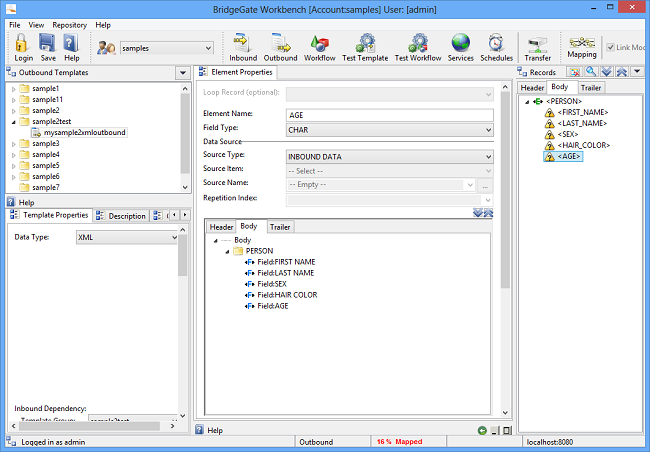The image size is (650, 452).
Task: Maximize the bottom Help panel
Action: pyautogui.click(x=507, y=431)
